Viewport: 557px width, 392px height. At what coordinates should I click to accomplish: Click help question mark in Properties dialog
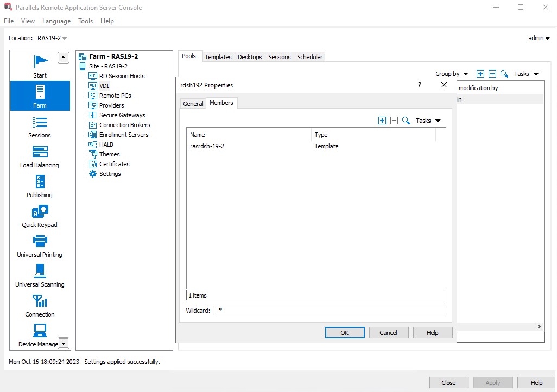(420, 85)
